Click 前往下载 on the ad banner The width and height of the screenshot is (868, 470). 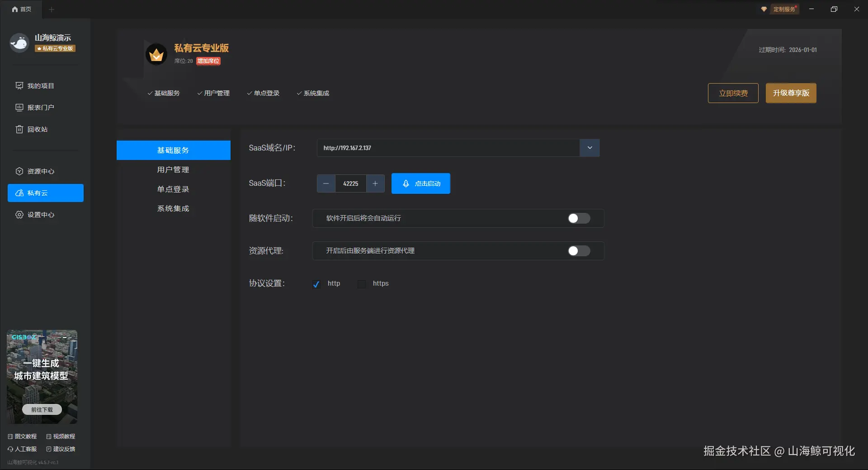(42, 409)
